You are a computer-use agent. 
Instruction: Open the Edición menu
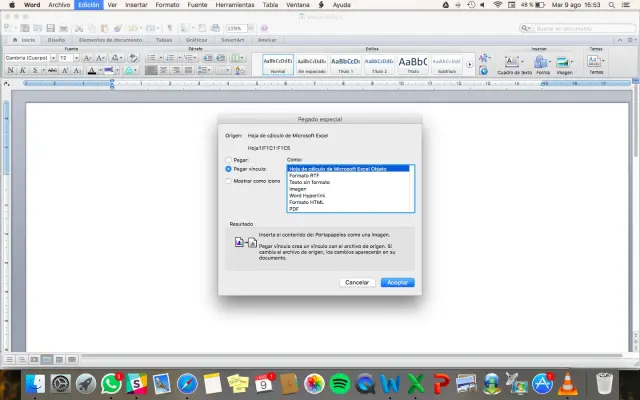coord(89,5)
